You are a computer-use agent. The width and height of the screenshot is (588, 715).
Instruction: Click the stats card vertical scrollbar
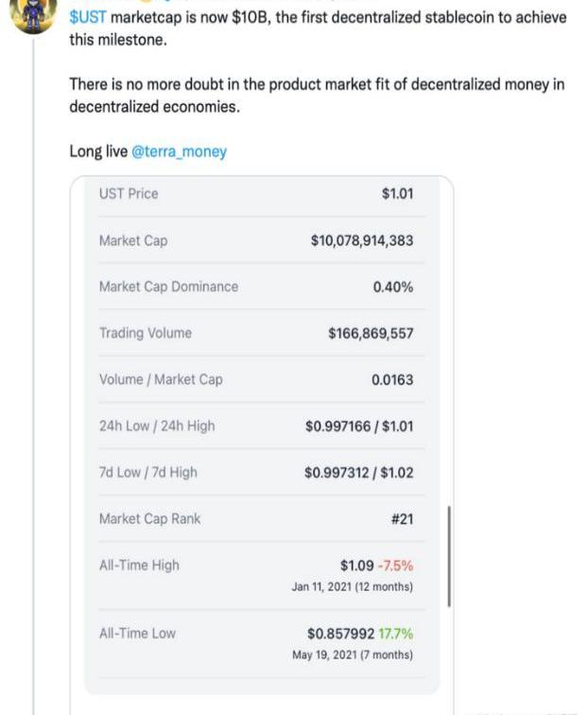coord(448,556)
